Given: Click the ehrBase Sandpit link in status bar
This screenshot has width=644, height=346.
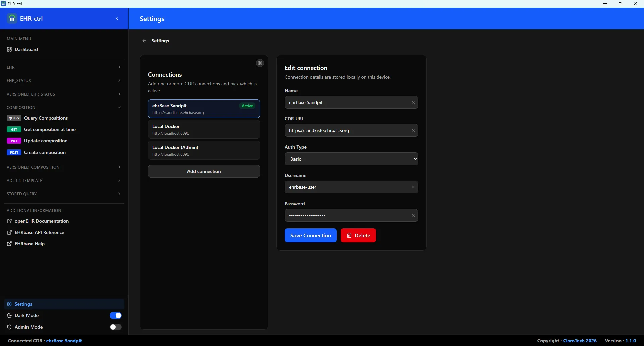Looking at the screenshot, I should [x=64, y=341].
